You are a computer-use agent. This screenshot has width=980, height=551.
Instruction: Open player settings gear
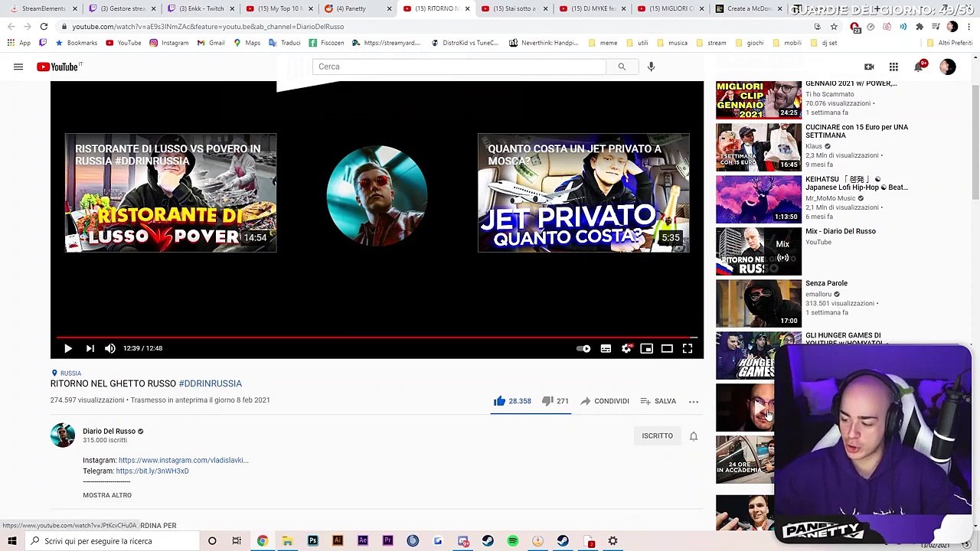point(626,348)
